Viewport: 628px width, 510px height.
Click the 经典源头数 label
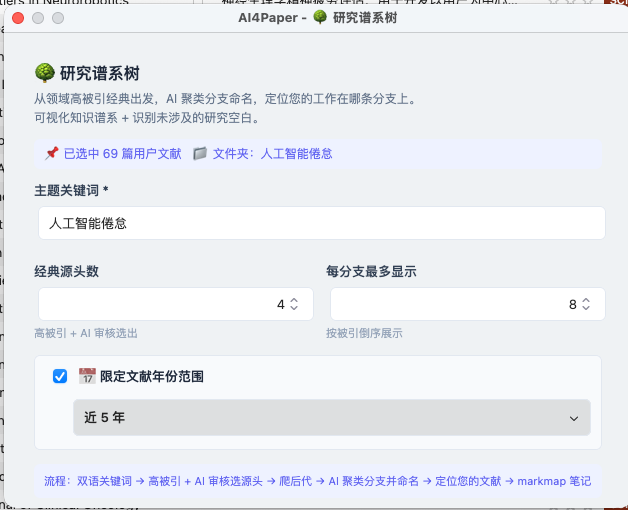pos(66,272)
